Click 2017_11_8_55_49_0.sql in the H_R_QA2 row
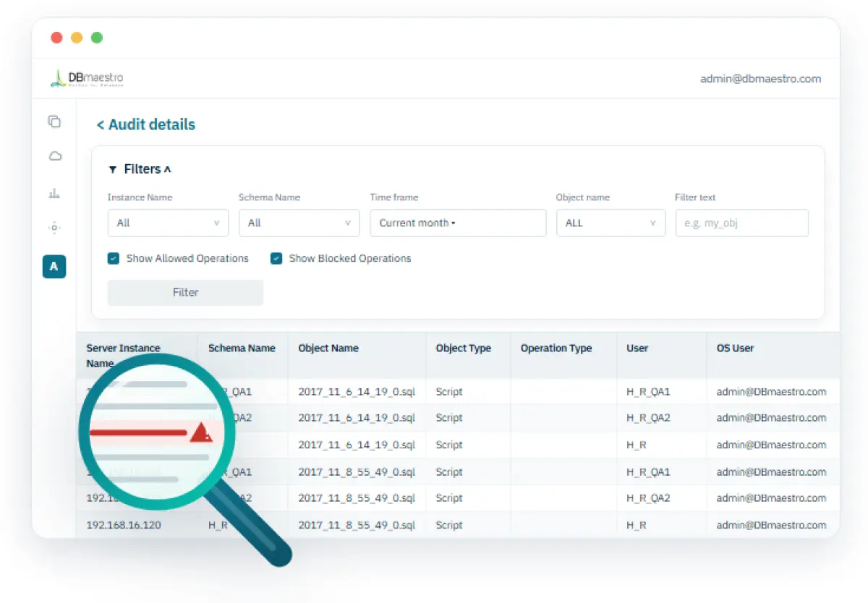This screenshot has height=603, width=868. tap(357, 497)
